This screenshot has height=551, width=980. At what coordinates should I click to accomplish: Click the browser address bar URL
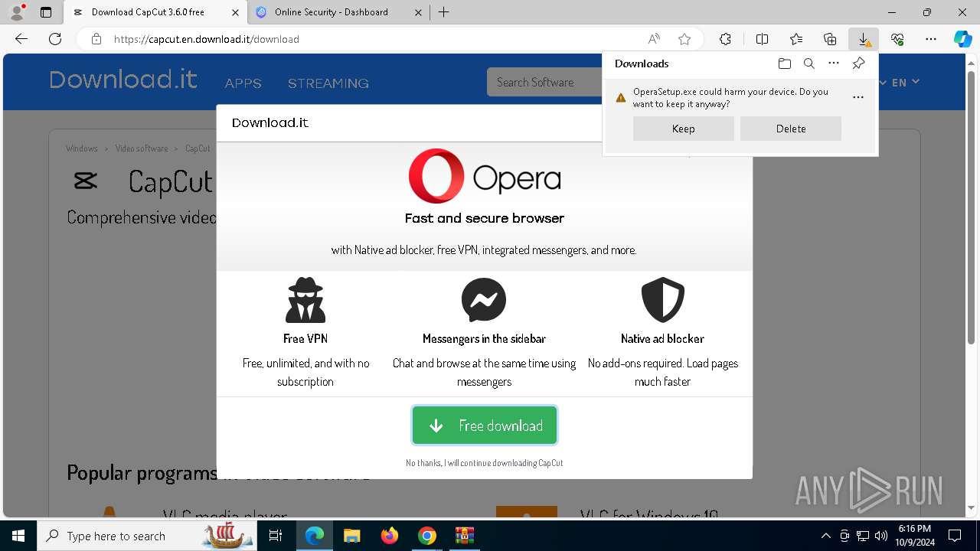207,39
